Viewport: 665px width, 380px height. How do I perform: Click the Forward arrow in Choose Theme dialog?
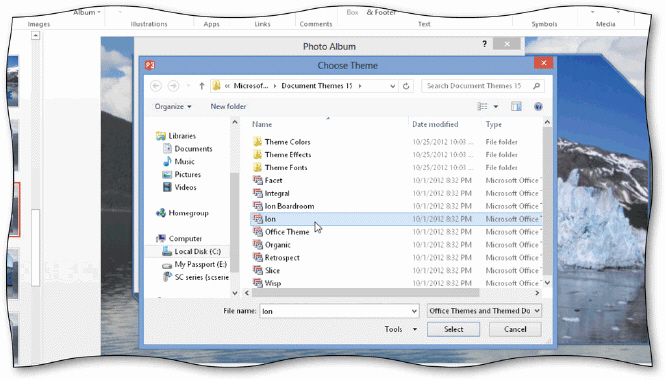coord(173,86)
